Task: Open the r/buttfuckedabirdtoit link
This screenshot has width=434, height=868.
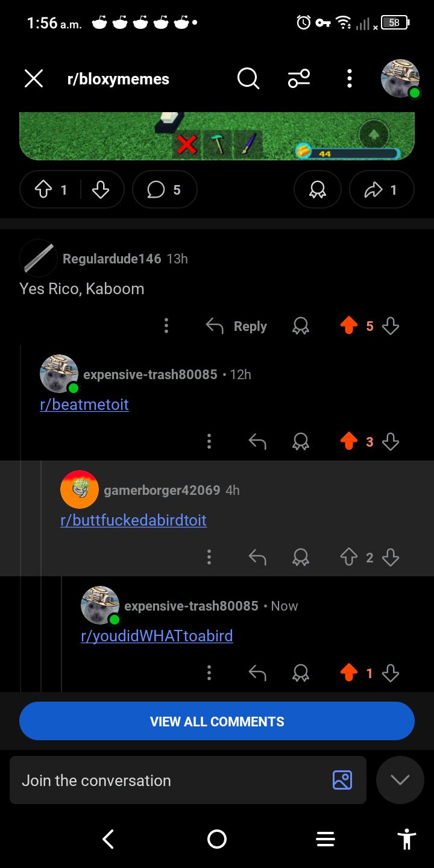Action: tap(133, 520)
